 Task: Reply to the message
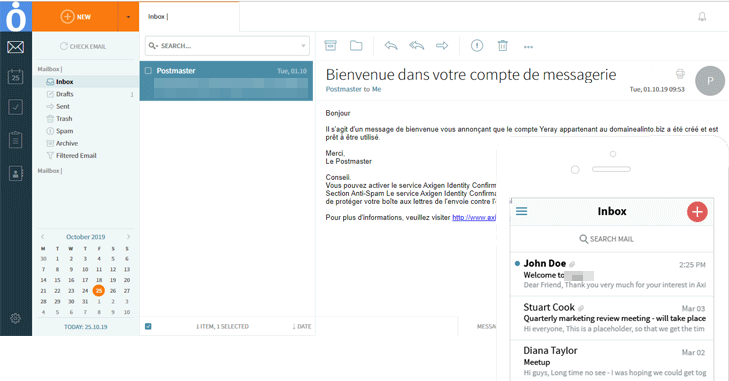coord(391,46)
